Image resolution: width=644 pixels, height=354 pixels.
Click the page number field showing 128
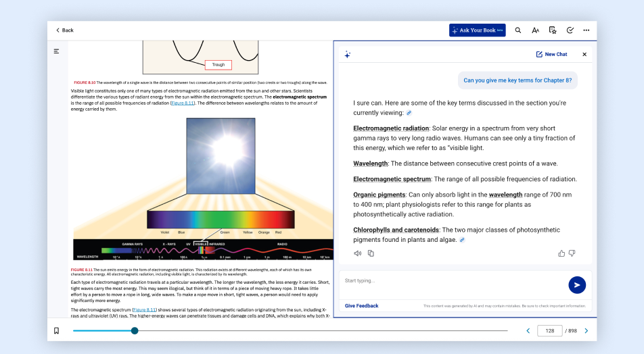549,330
